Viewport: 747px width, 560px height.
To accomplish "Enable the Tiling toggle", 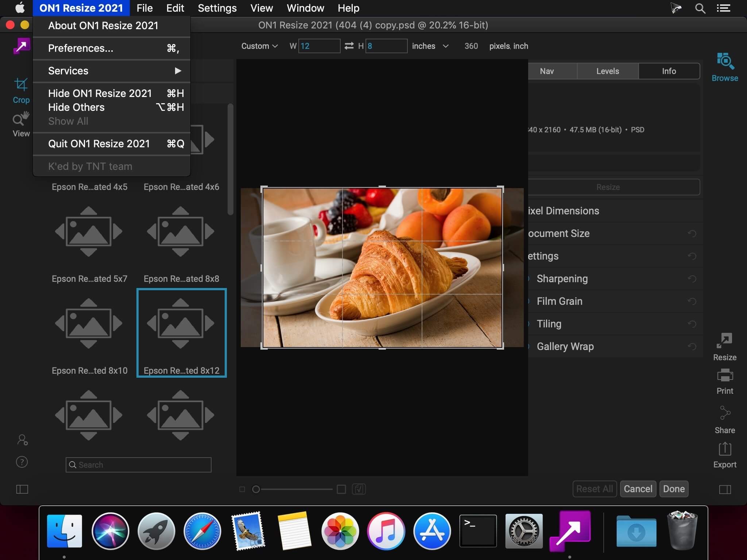I will (x=529, y=324).
